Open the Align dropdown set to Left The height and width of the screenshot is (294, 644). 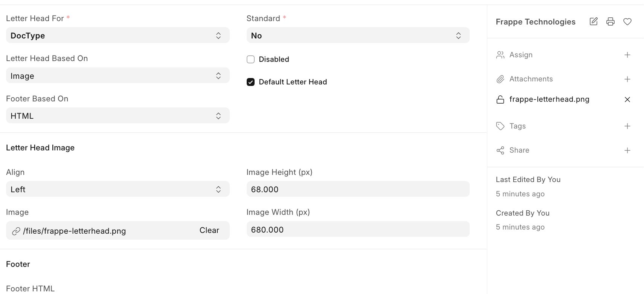tap(118, 189)
